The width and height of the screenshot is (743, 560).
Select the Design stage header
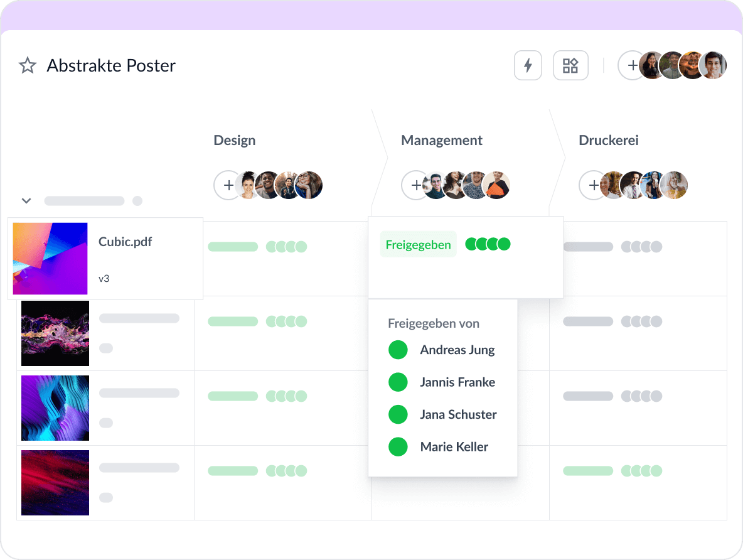235,140
